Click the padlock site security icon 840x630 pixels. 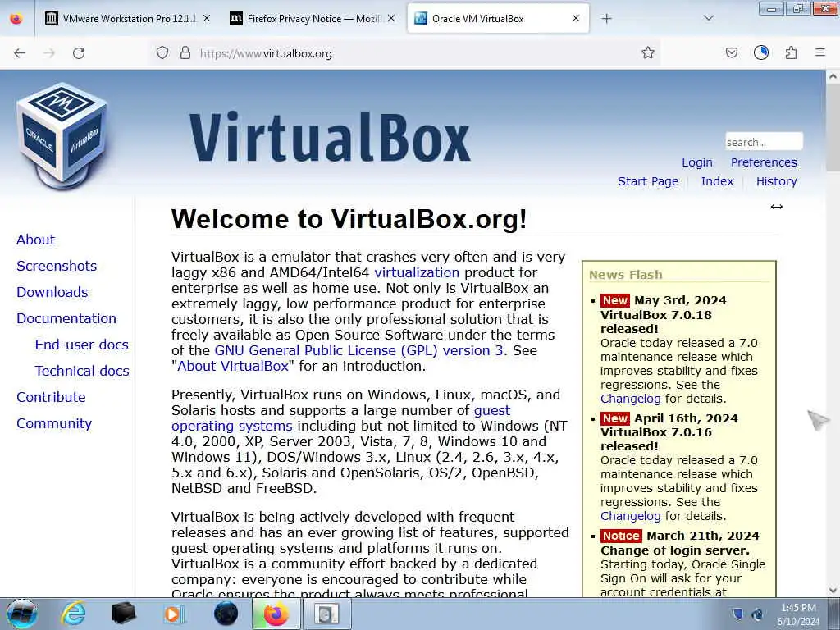[x=185, y=52]
